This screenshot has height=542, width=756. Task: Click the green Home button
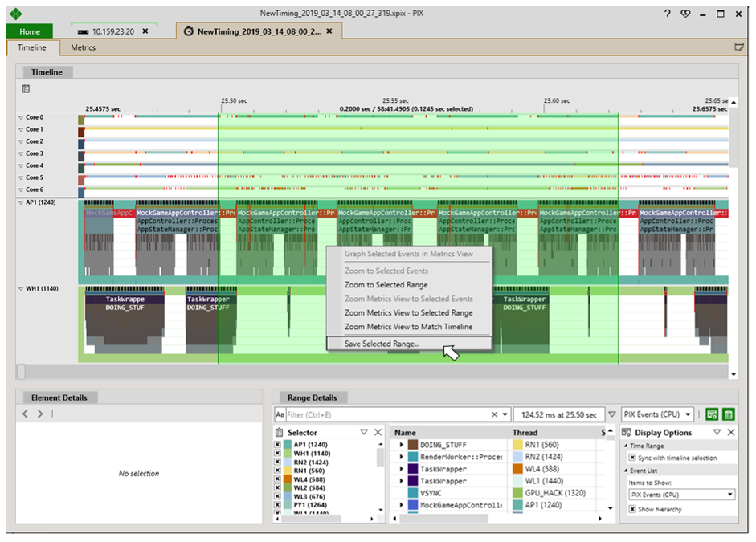30,31
